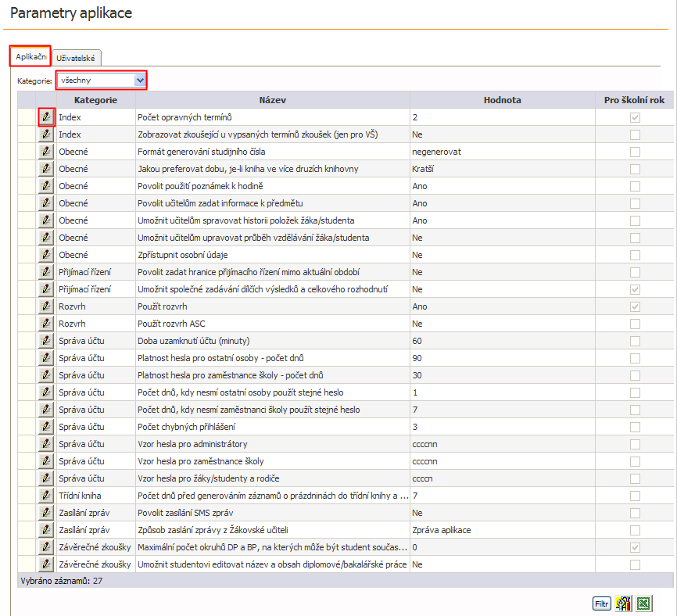This screenshot has height=616, width=677.
Task: Open edit icon for 'Povolit zasílání SMS zpráv'
Action: pos(46,513)
